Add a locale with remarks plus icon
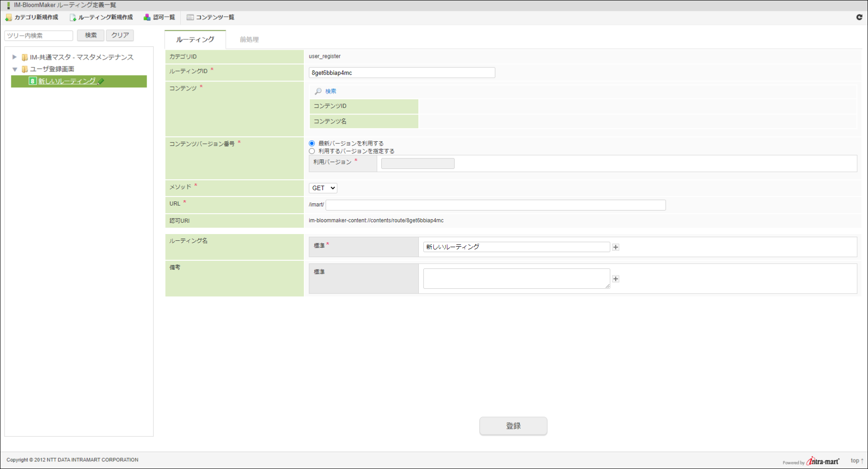 [615, 279]
